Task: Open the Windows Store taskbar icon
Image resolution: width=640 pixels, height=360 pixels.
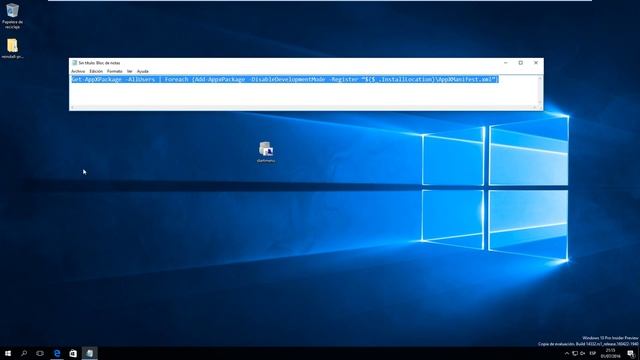Action: point(73,353)
